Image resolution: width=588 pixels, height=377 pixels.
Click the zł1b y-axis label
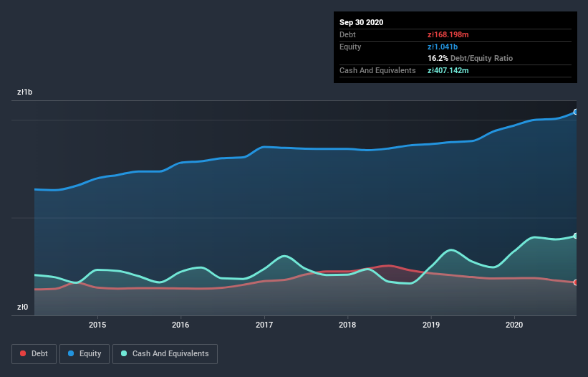click(25, 92)
